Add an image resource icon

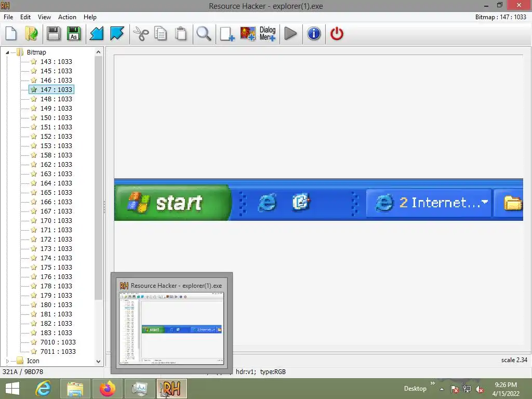[248, 34]
